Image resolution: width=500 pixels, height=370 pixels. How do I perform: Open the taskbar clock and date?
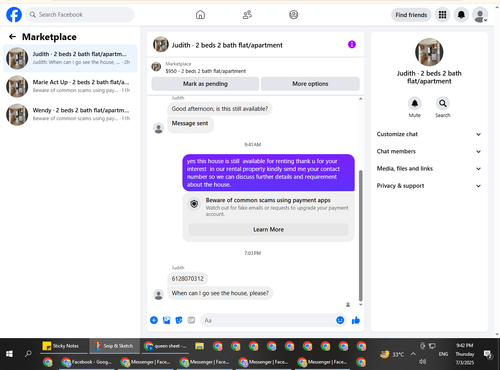(x=465, y=354)
